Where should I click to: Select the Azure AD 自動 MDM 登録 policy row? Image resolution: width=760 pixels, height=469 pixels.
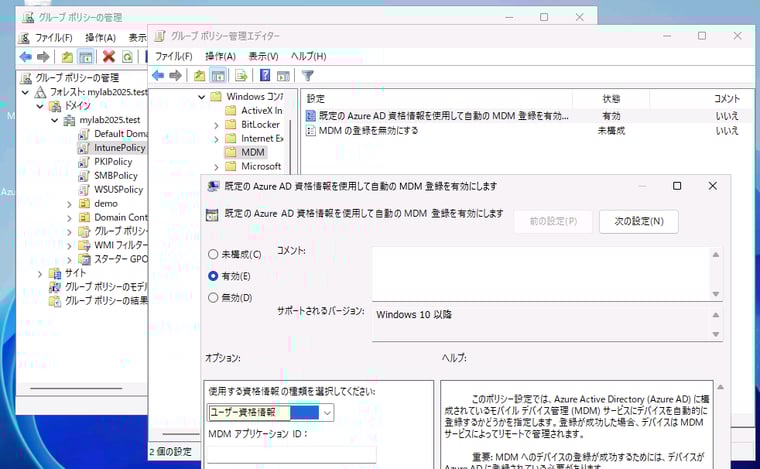pos(528,116)
